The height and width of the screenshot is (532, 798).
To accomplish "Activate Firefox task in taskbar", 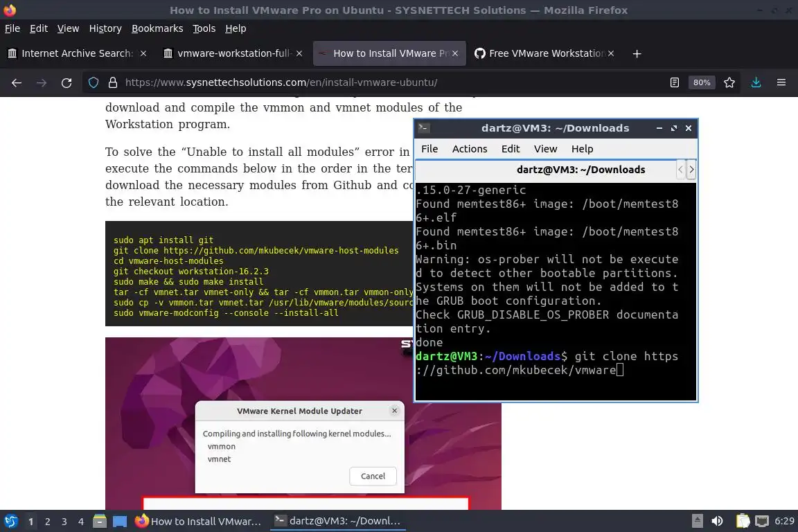I will point(199,522).
